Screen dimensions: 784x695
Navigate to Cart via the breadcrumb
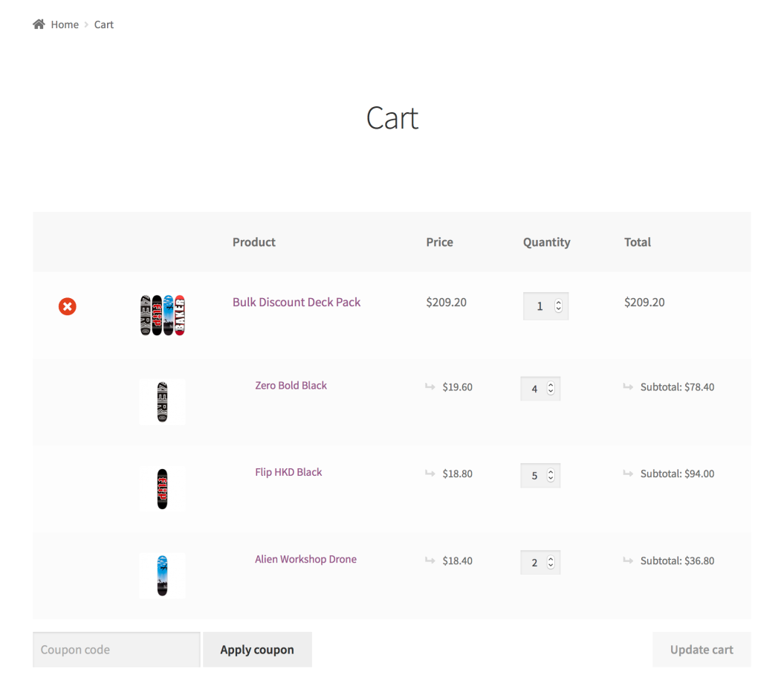tap(103, 24)
